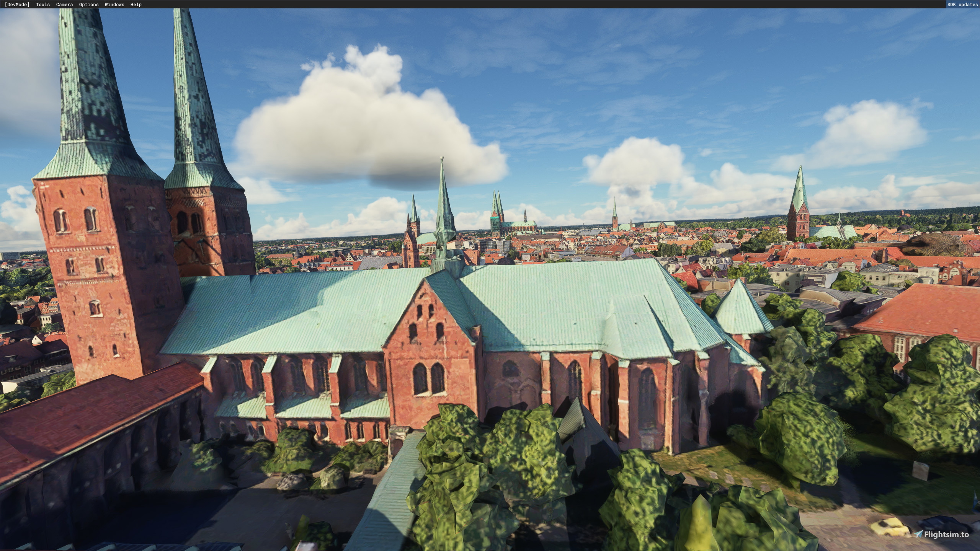Screen dimensions: 980x551
Task: Open the Windows menu
Action: pyautogui.click(x=114, y=5)
